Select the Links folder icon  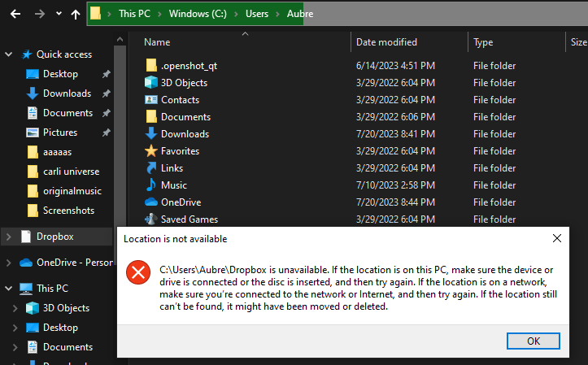(150, 168)
